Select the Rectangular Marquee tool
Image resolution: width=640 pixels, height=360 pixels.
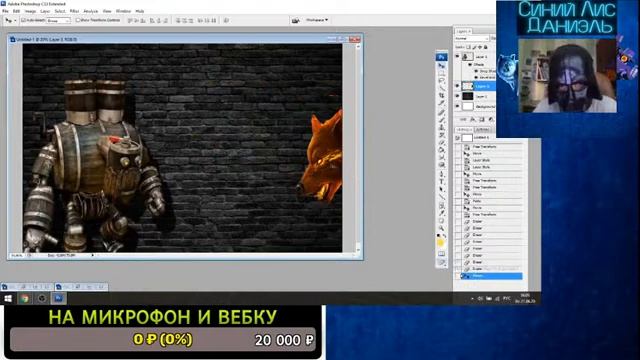click(x=441, y=73)
